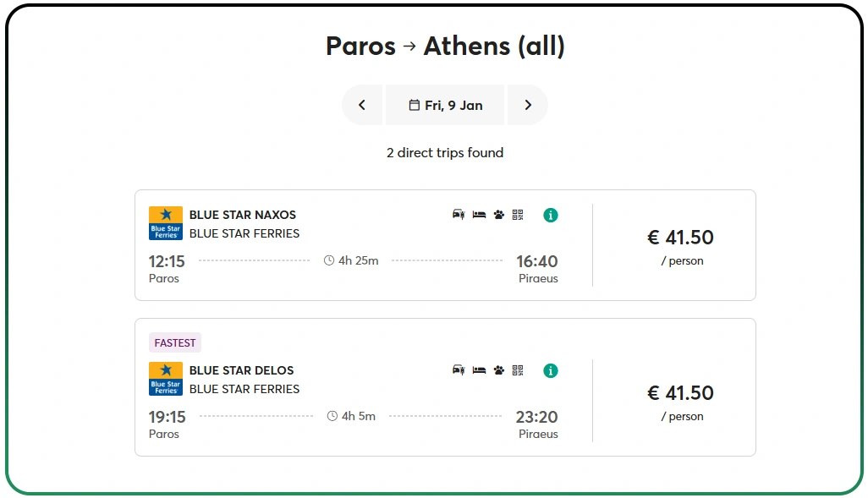Click the BLUE STAR NAXOS ferry name
Image resolution: width=868 pixels, height=498 pixels.
pos(243,215)
